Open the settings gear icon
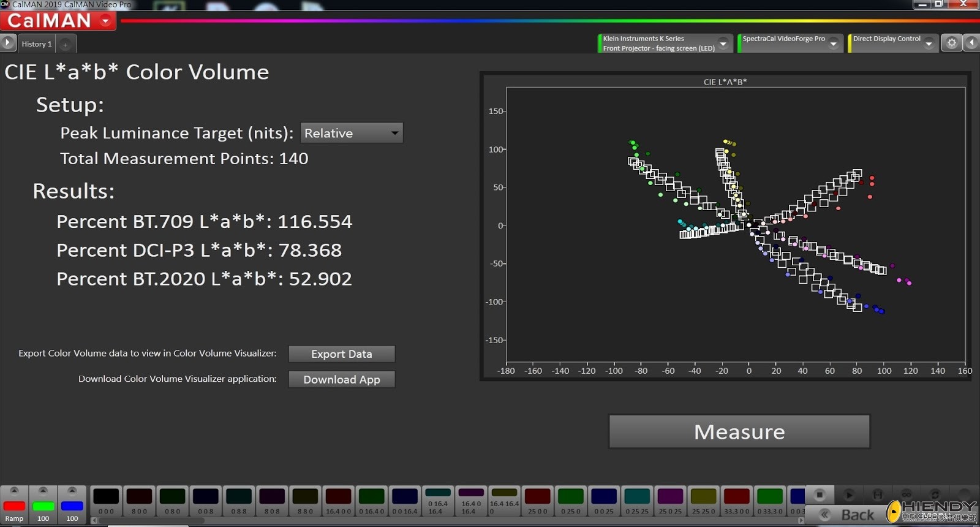Image resolution: width=980 pixels, height=527 pixels. pyautogui.click(x=951, y=43)
